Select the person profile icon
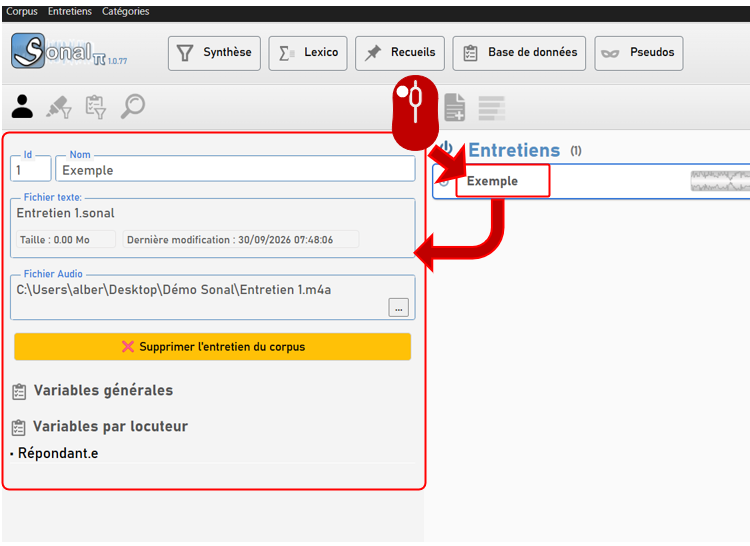The width and height of the screenshot is (750, 546). (x=22, y=106)
